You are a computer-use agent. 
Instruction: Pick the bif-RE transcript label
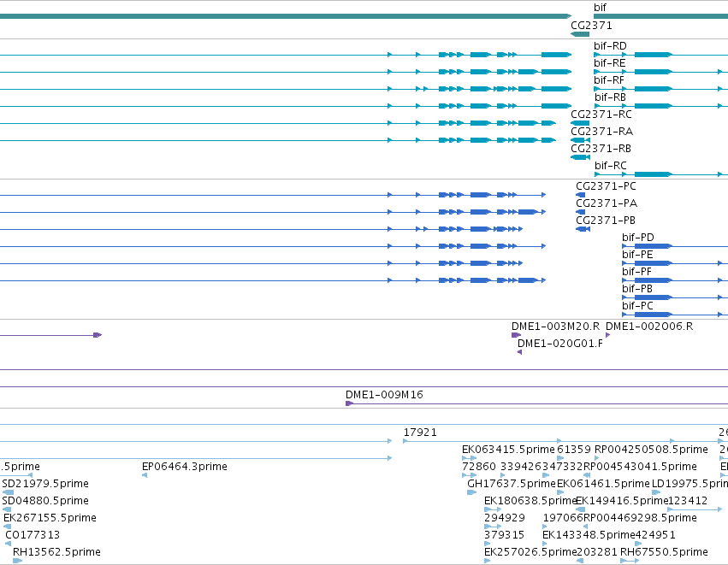click(610, 63)
